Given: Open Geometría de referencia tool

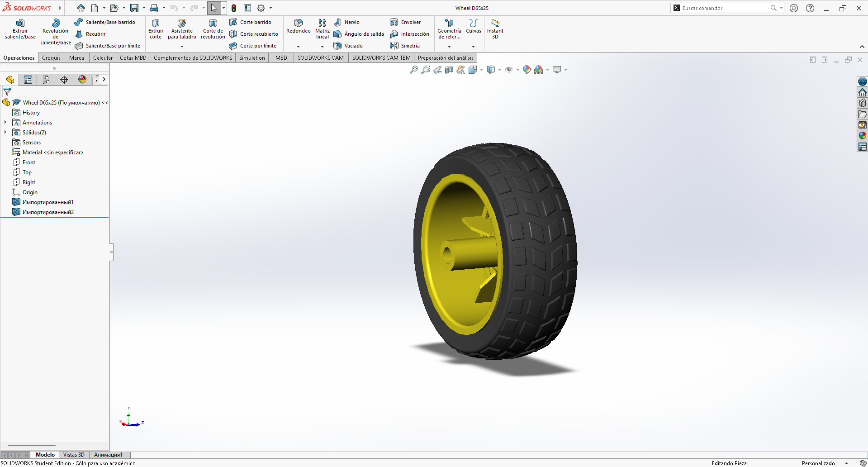Looking at the screenshot, I should [449, 29].
